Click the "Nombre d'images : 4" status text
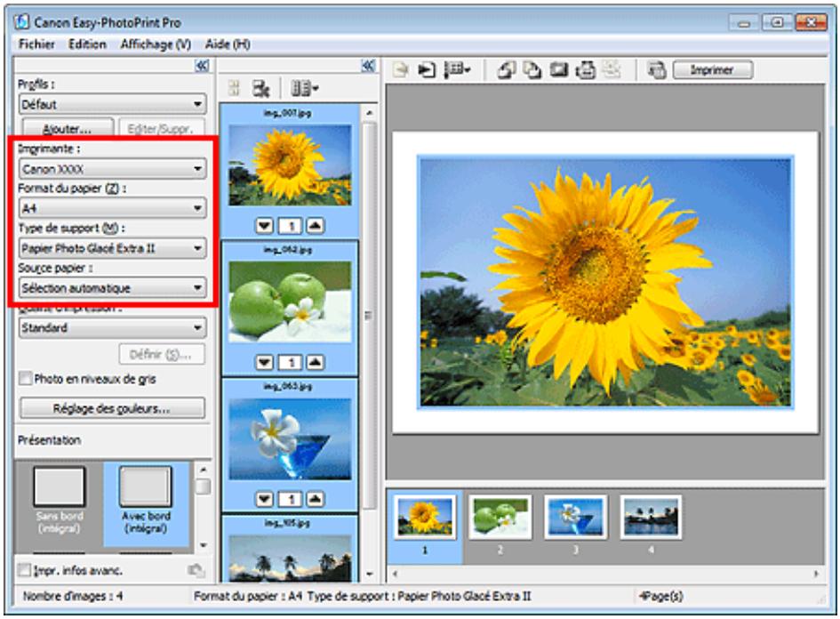Screen dimensions: 840x619 pos(73,596)
